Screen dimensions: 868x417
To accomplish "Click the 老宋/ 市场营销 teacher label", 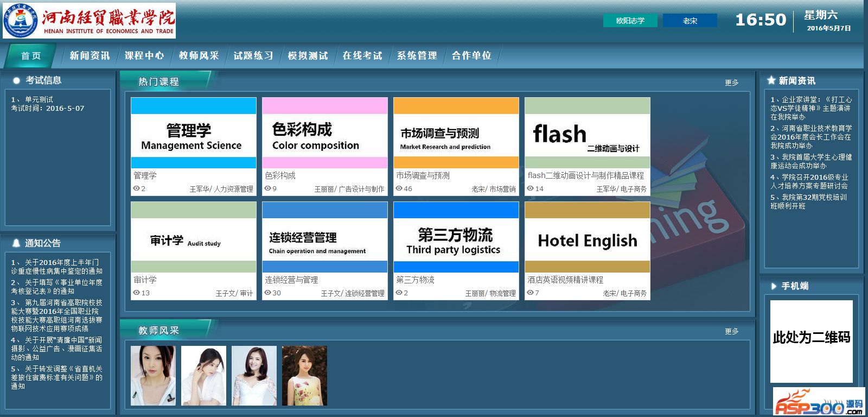I will (494, 189).
